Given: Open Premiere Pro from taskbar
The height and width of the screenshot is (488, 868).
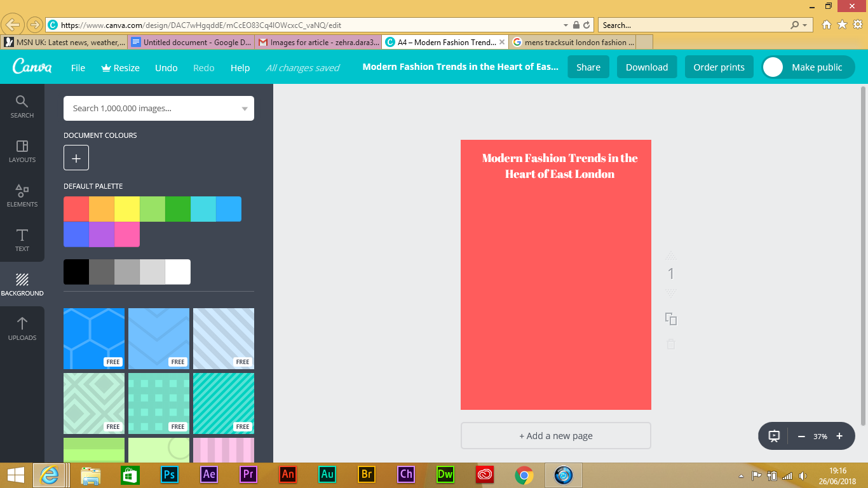Looking at the screenshot, I should [x=248, y=474].
